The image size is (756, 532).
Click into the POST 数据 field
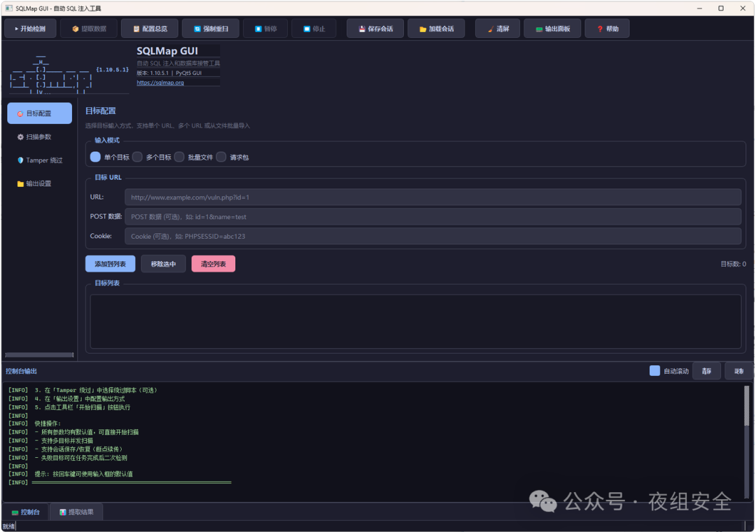pos(433,216)
